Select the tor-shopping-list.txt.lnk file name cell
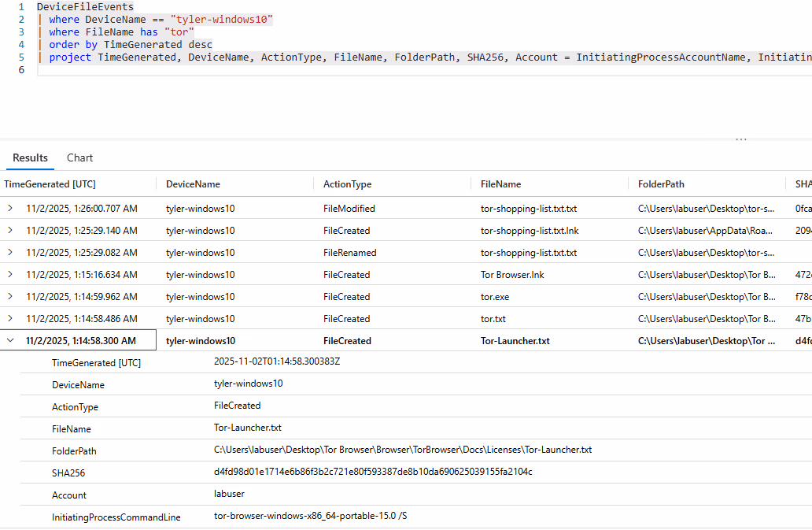 [x=530, y=231]
